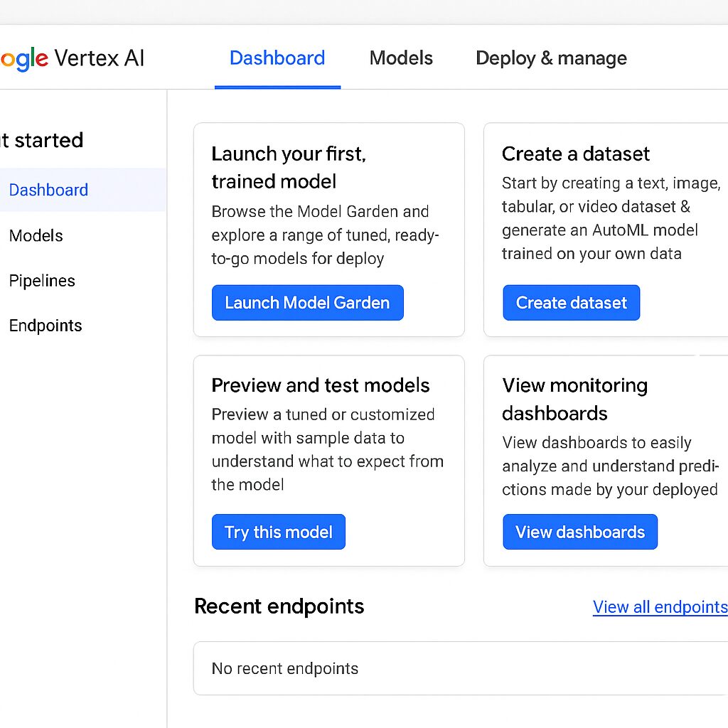The height and width of the screenshot is (728, 728).
Task: Open the View dashboards button
Action: pyautogui.click(x=580, y=532)
